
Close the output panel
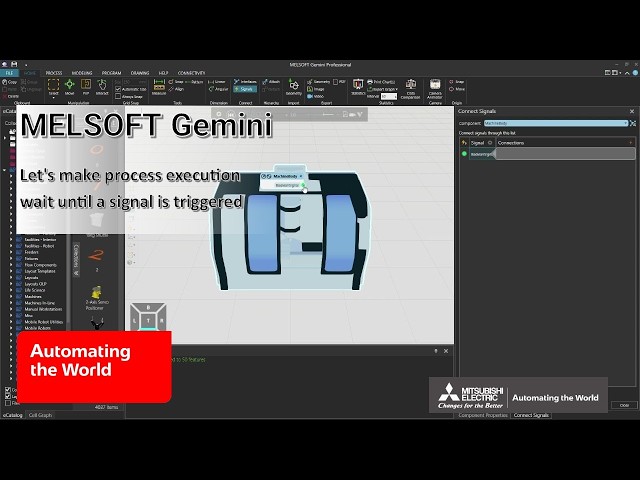(x=446, y=351)
